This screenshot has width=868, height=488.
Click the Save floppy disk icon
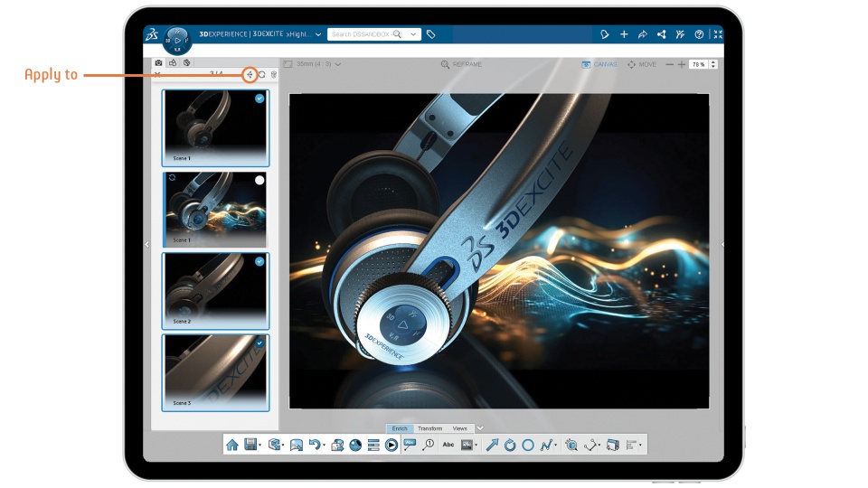click(250, 445)
